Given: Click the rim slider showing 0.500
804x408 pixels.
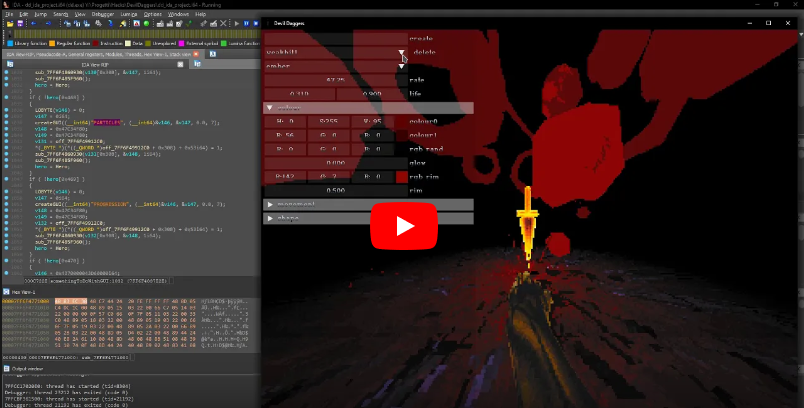Looking at the screenshot, I should [336, 191].
